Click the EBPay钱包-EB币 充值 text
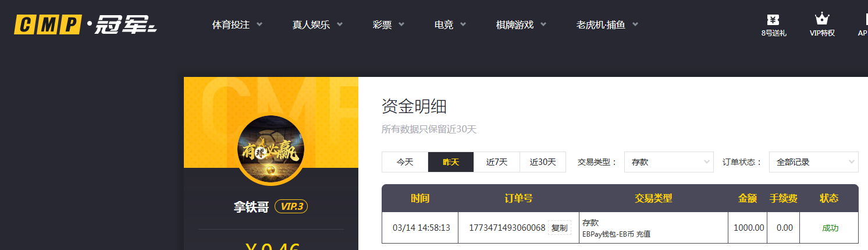Screen dimensions: 868x250 [616, 234]
